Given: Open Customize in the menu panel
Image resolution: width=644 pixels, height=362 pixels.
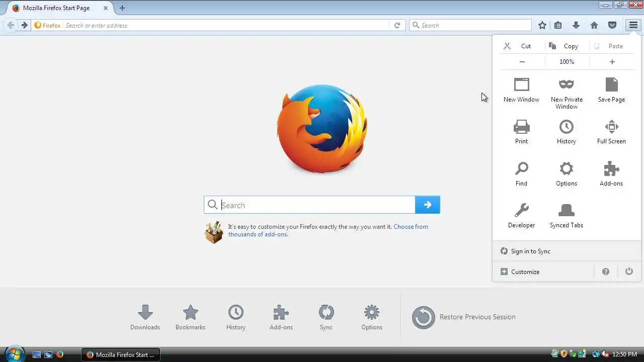Looking at the screenshot, I should coord(543,272).
